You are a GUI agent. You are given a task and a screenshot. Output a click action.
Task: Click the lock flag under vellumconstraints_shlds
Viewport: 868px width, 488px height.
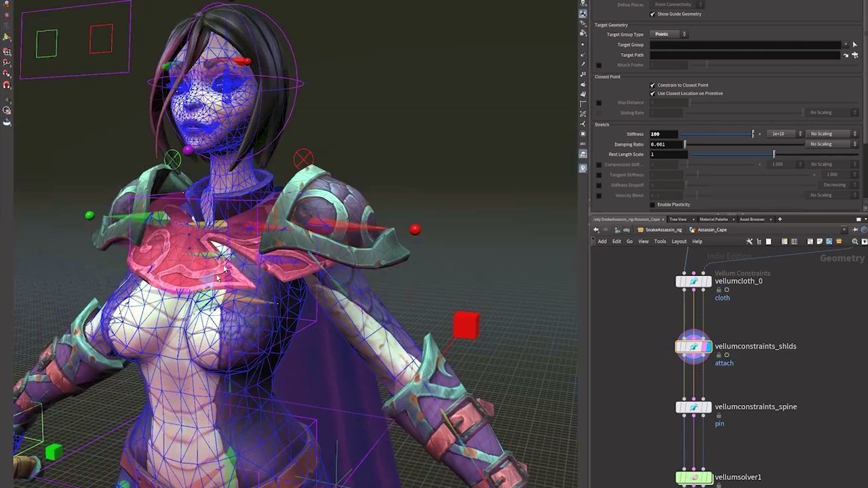pos(719,355)
